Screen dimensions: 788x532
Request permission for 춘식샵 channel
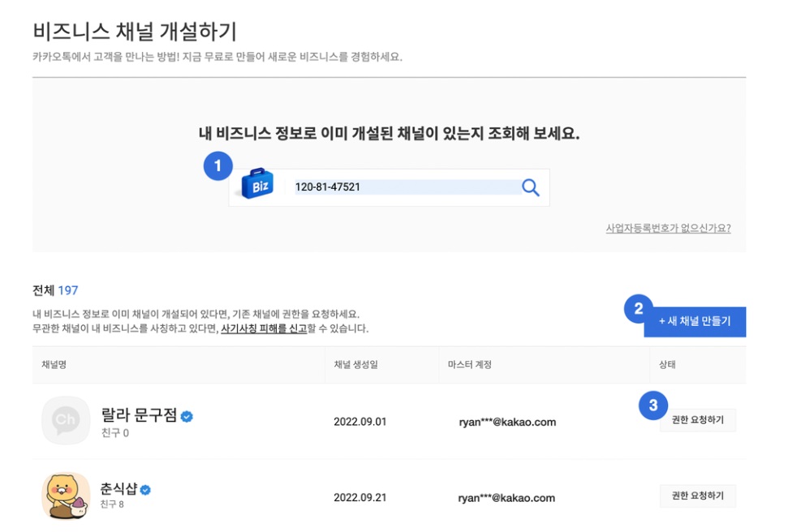pos(698,496)
